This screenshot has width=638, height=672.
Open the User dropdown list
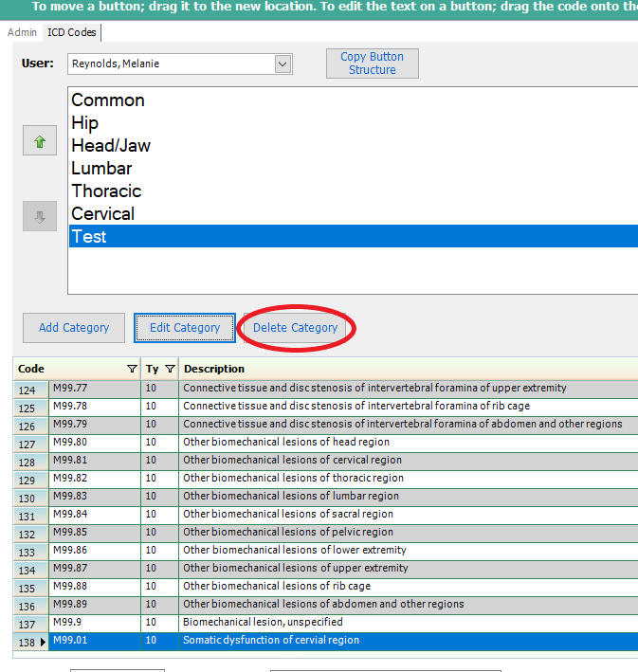[283, 64]
